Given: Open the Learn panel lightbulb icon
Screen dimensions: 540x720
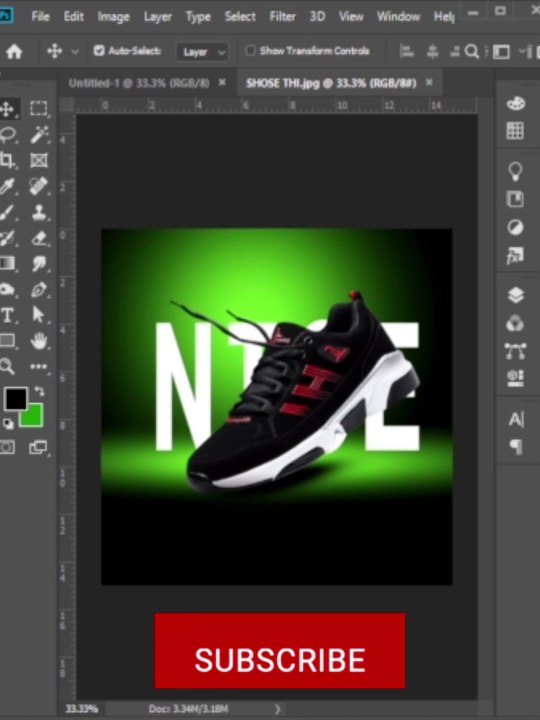Looking at the screenshot, I should click(x=515, y=171).
